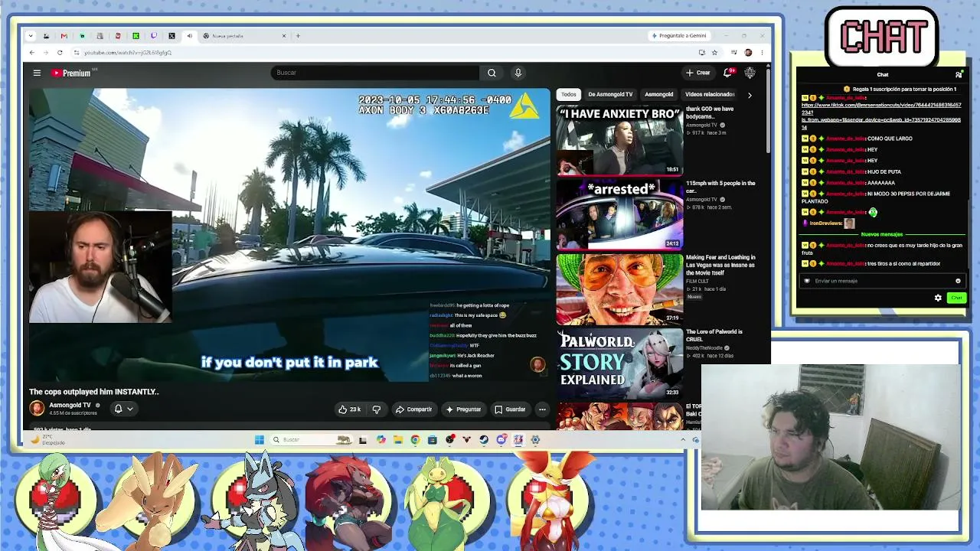980x551 pixels.
Task: Open chat community users icon
Action: [959, 74]
